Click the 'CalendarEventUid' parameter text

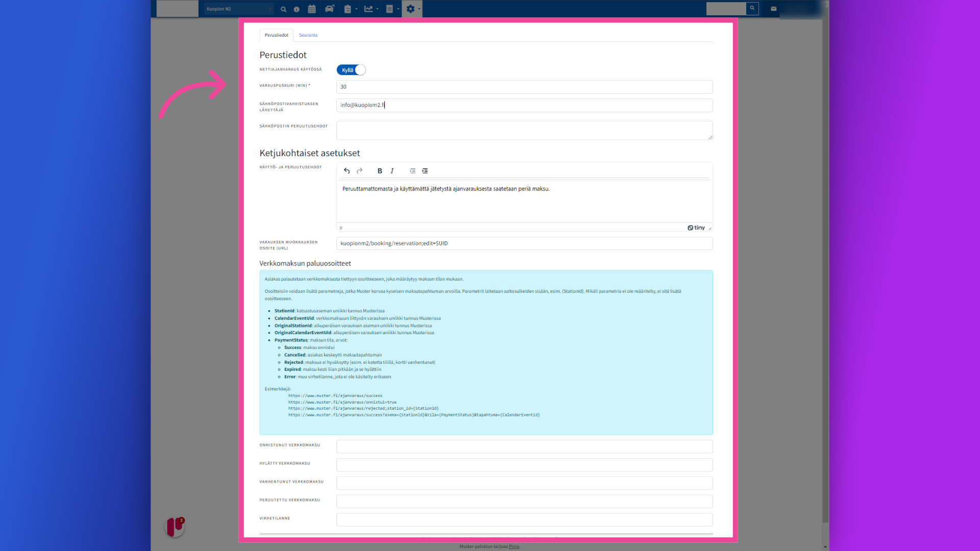click(294, 318)
